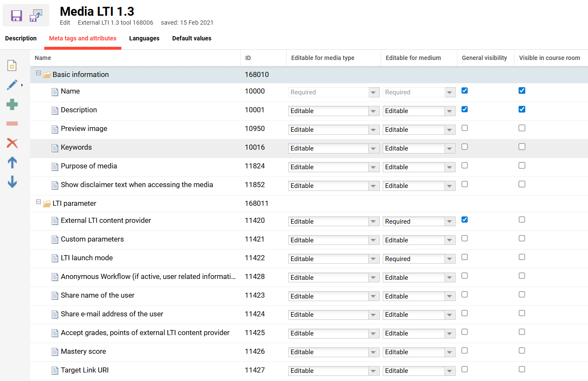Click the Save and close icon
This screenshot has width=588, height=381.
36,16
